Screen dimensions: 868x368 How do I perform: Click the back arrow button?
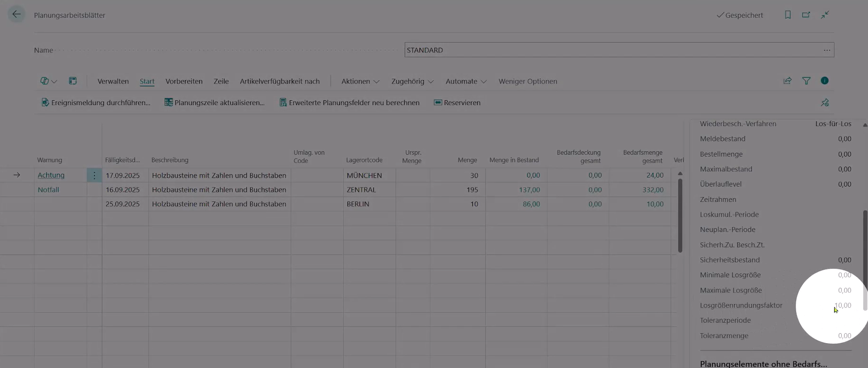[17, 14]
